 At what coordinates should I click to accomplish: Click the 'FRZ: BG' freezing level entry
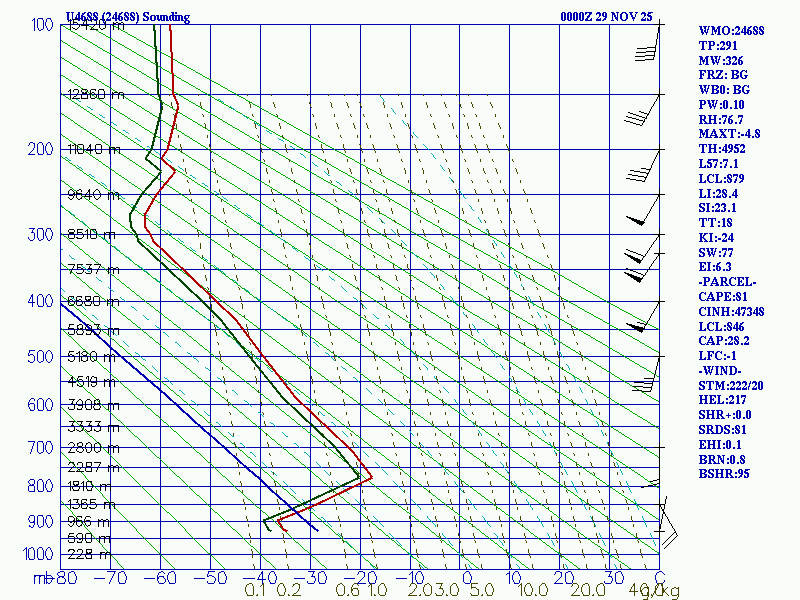[723, 76]
